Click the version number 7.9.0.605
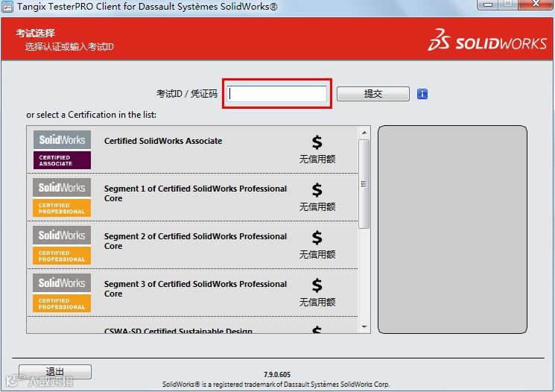This screenshot has width=555, height=392. (277, 375)
